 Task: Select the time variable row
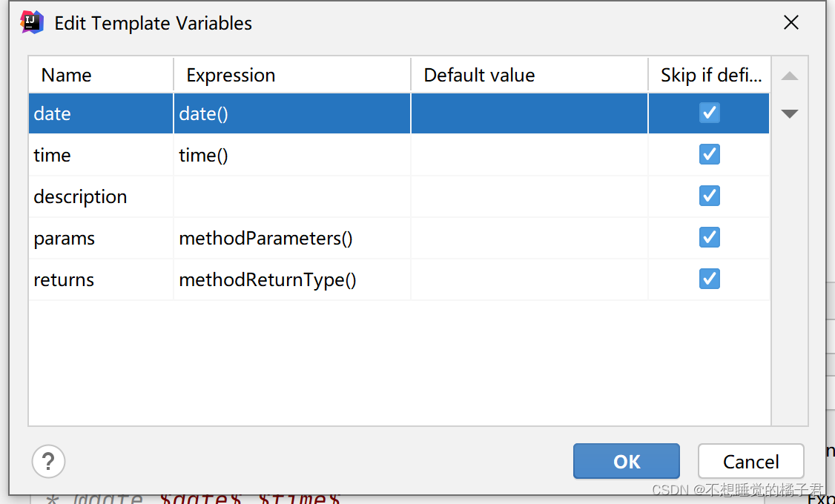point(399,155)
